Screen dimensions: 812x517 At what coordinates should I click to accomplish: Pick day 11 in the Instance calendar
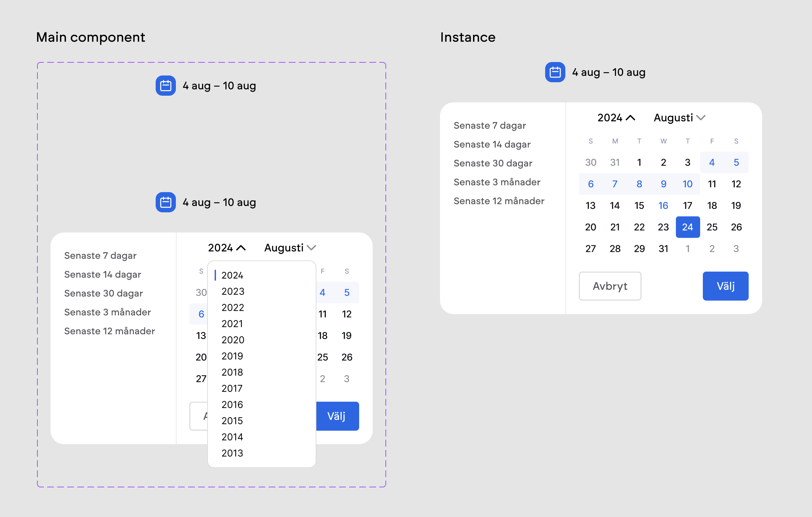(x=712, y=184)
